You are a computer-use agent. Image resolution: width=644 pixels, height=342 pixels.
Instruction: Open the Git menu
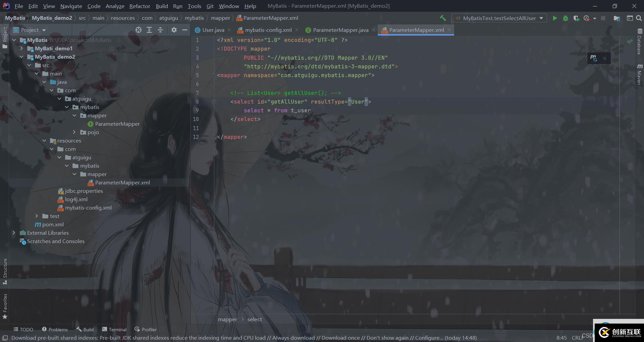tap(210, 6)
